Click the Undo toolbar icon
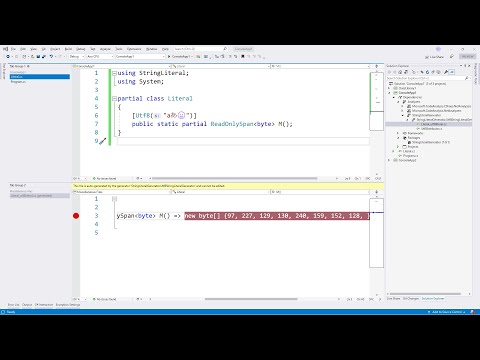This screenshot has width=480, height=360. (51, 57)
